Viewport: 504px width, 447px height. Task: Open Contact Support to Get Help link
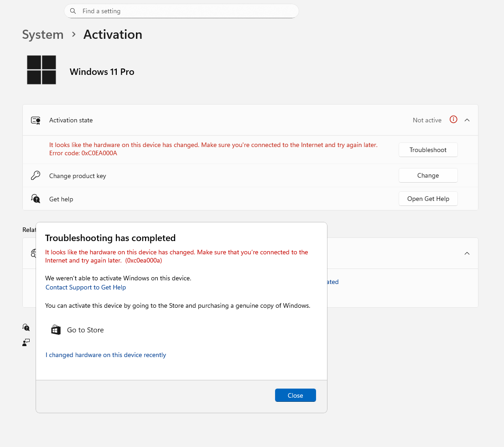point(85,287)
